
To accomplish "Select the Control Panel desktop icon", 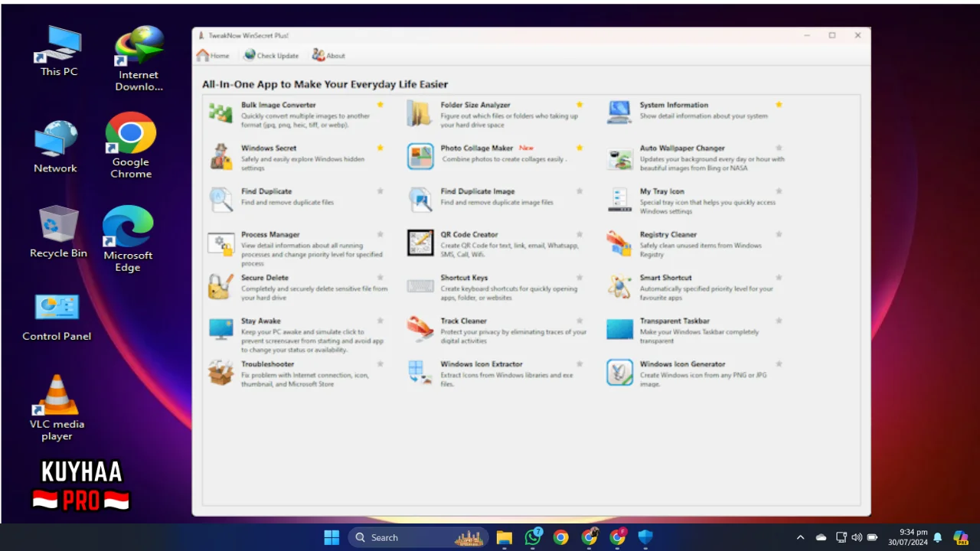I will point(57,318).
